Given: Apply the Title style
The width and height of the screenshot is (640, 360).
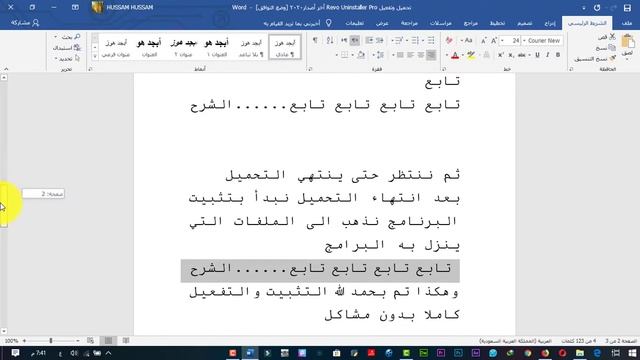Looking at the screenshot, I should [x=149, y=48].
